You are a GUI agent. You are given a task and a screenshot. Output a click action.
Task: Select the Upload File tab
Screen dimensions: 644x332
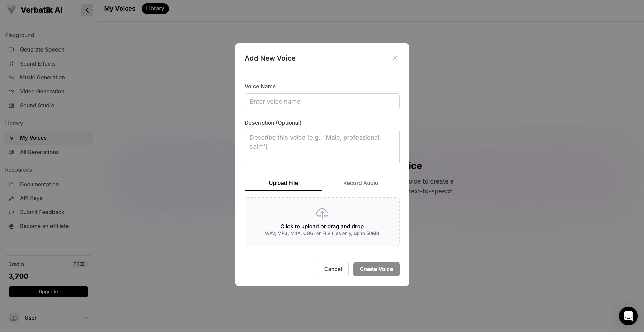point(283,183)
